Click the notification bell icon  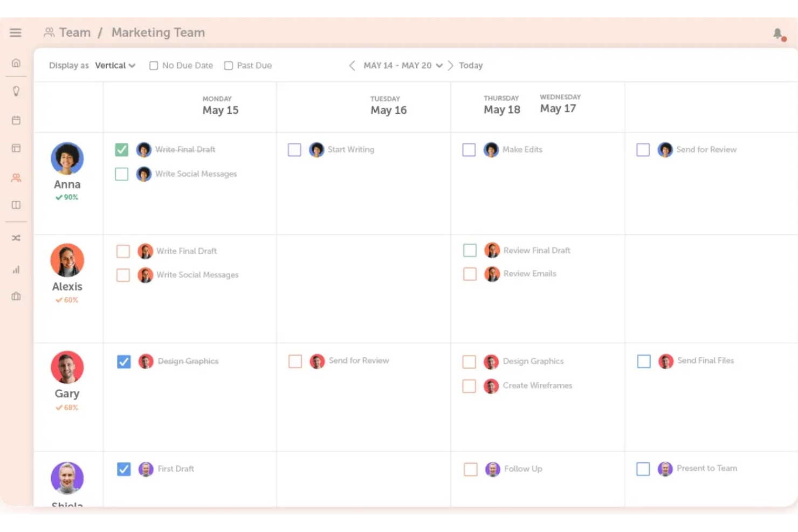(778, 33)
